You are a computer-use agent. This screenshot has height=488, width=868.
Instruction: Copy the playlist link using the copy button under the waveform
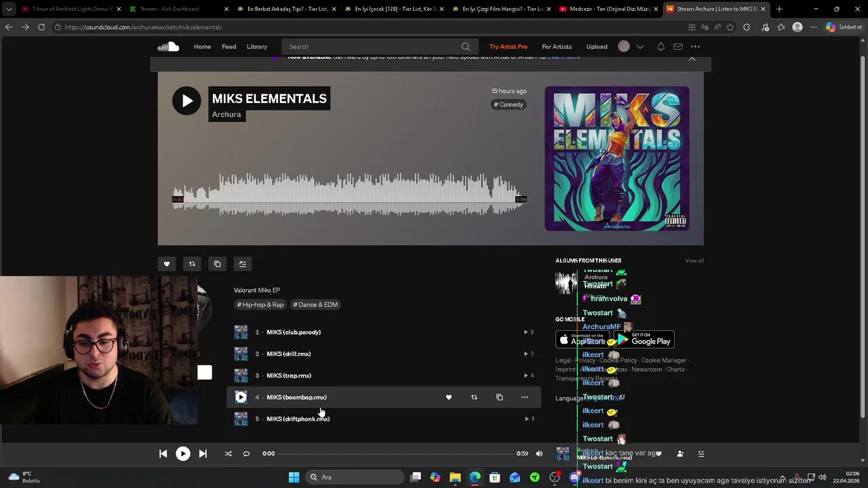pos(217,264)
